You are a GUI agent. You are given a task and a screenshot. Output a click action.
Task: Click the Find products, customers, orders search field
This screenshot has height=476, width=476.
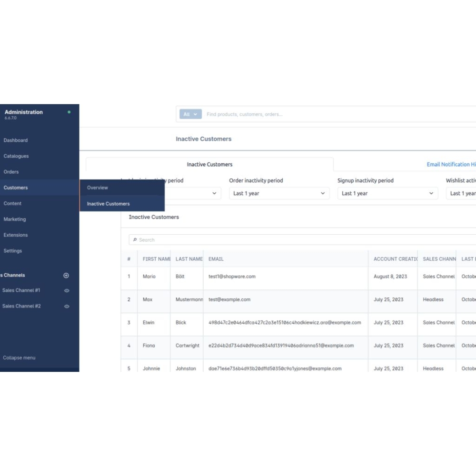(x=333, y=114)
